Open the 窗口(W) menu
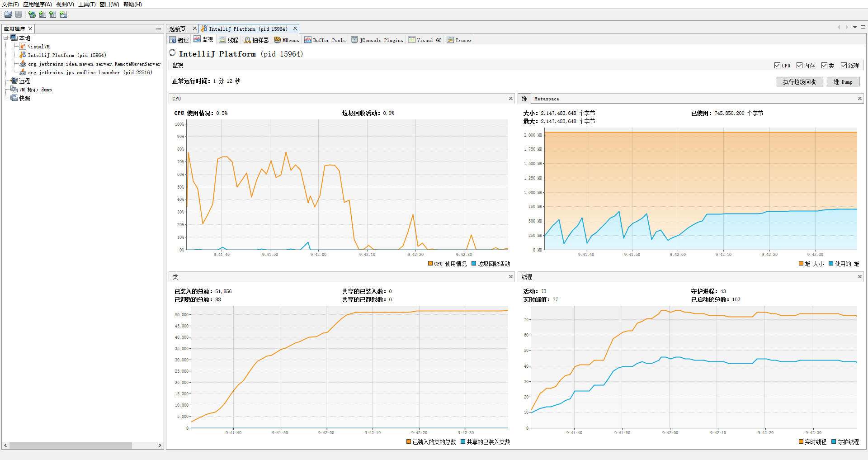 (109, 5)
